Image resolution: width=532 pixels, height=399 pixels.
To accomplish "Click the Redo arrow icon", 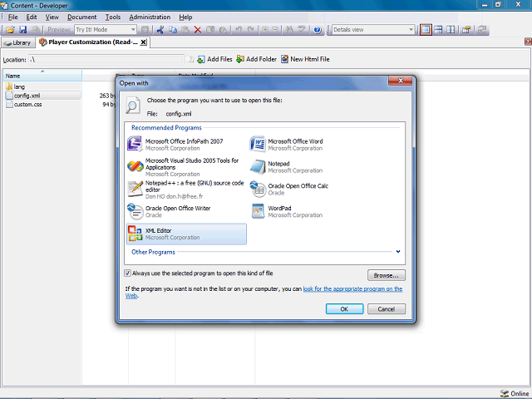I will point(251,30).
